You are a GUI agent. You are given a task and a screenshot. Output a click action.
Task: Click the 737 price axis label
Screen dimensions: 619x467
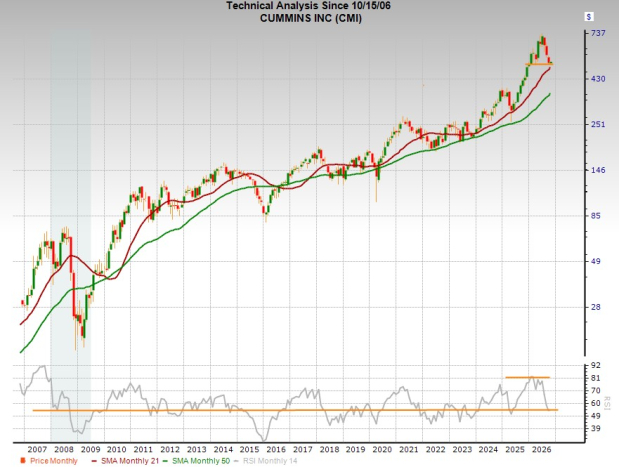click(598, 33)
